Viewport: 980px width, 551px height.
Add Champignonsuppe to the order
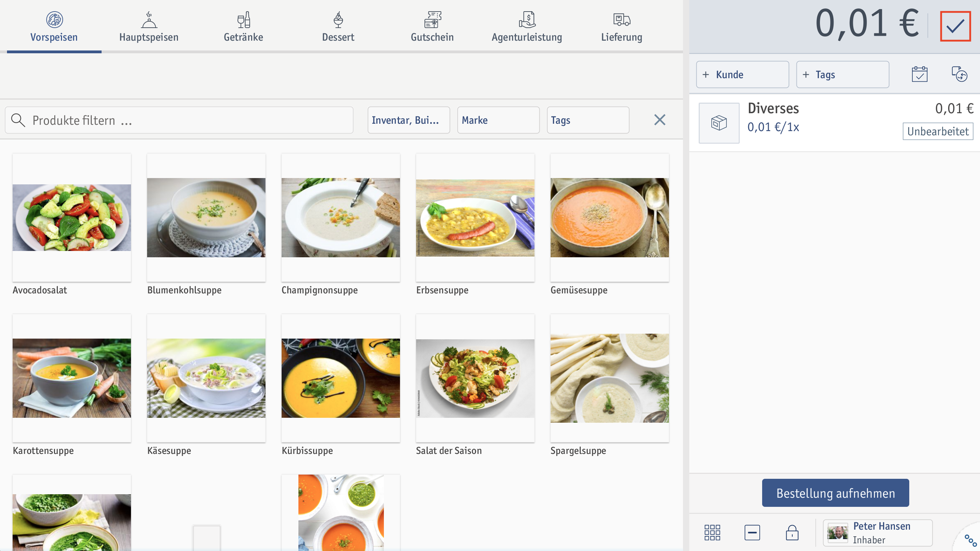pyautogui.click(x=340, y=225)
